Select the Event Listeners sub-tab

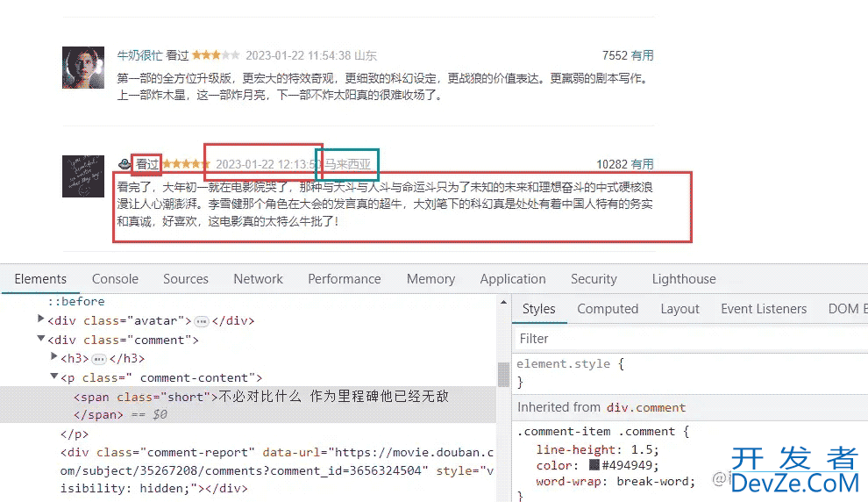(764, 309)
